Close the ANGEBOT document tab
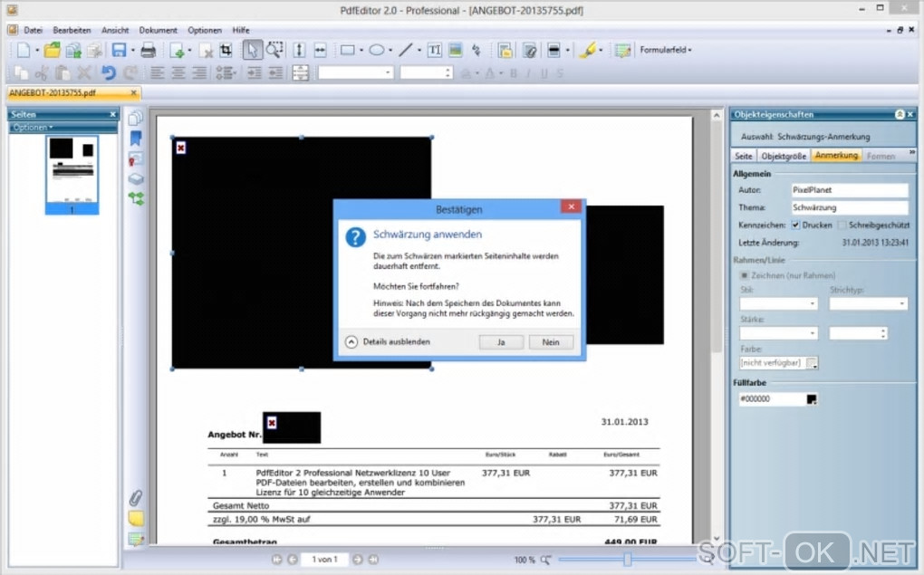This screenshot has width=924, height=575. coord(134,92)
